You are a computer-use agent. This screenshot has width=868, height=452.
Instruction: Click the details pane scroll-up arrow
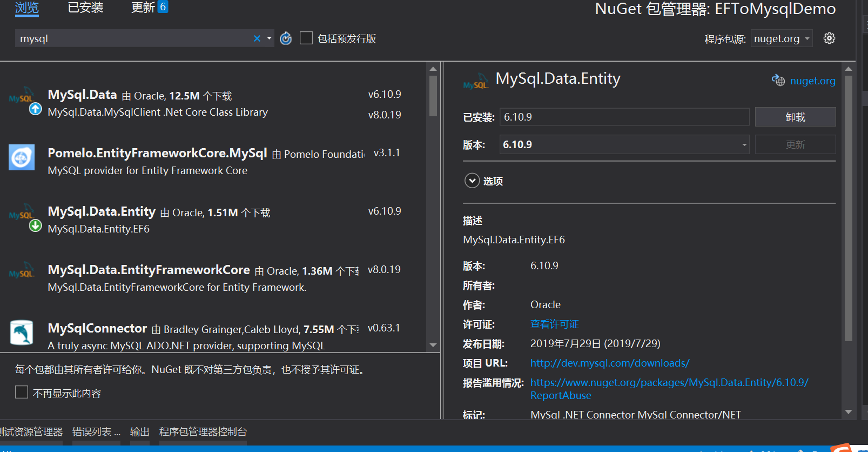(848, 69)
